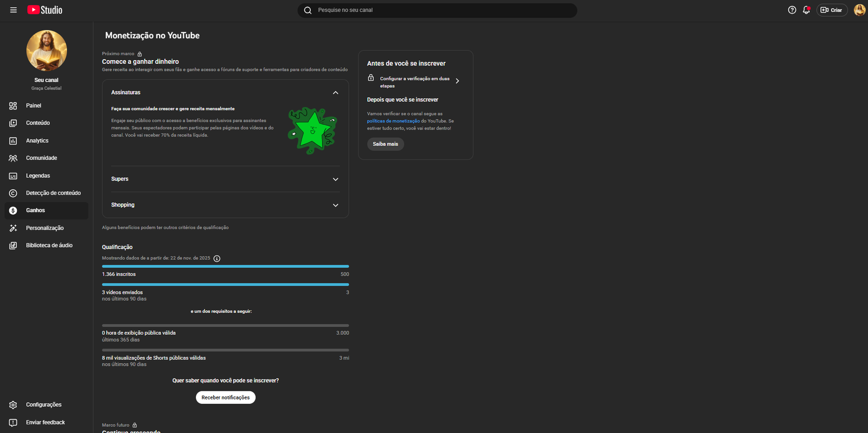Go to Painel in sidebar
The width and height of the screenshot is (868, 433).
pyautogui.click(x=34, y=106)
